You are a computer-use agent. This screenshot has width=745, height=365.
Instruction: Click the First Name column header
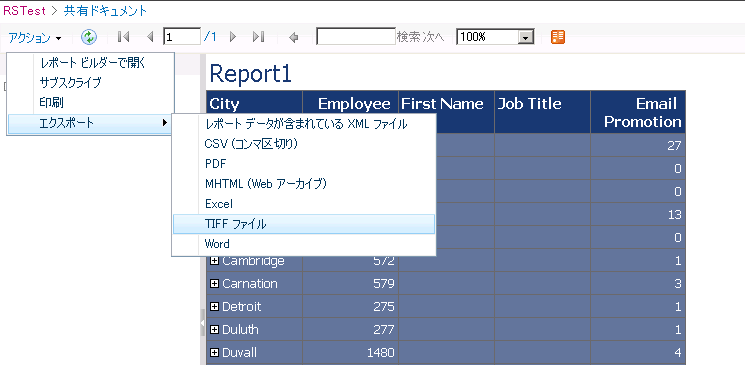446,112
